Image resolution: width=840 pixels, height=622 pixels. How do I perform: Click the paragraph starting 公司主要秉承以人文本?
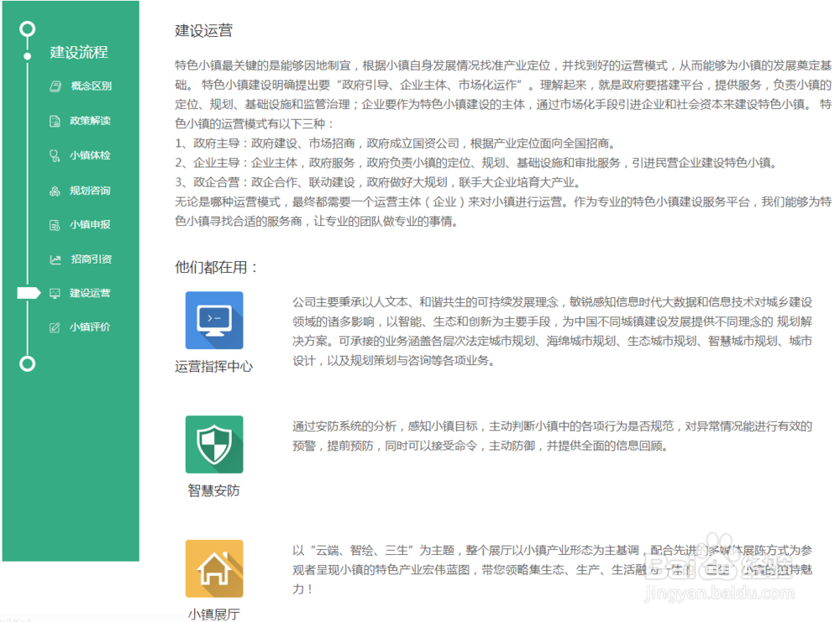point(553,332)
